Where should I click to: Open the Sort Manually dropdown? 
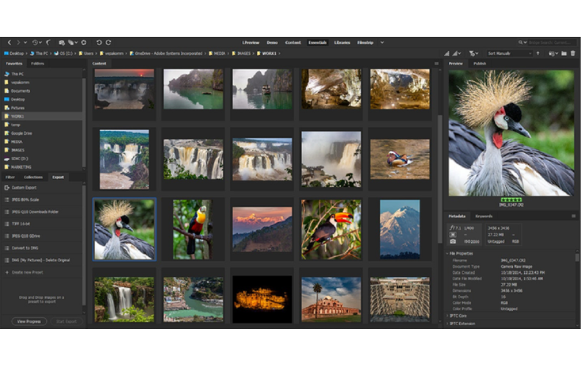click(509, 54)
